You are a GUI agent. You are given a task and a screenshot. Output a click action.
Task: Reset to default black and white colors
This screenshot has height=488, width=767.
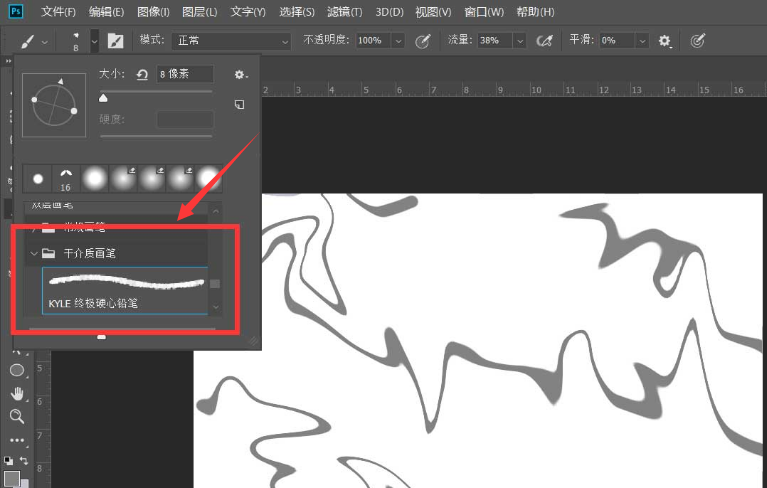click(x=8, y=460)
